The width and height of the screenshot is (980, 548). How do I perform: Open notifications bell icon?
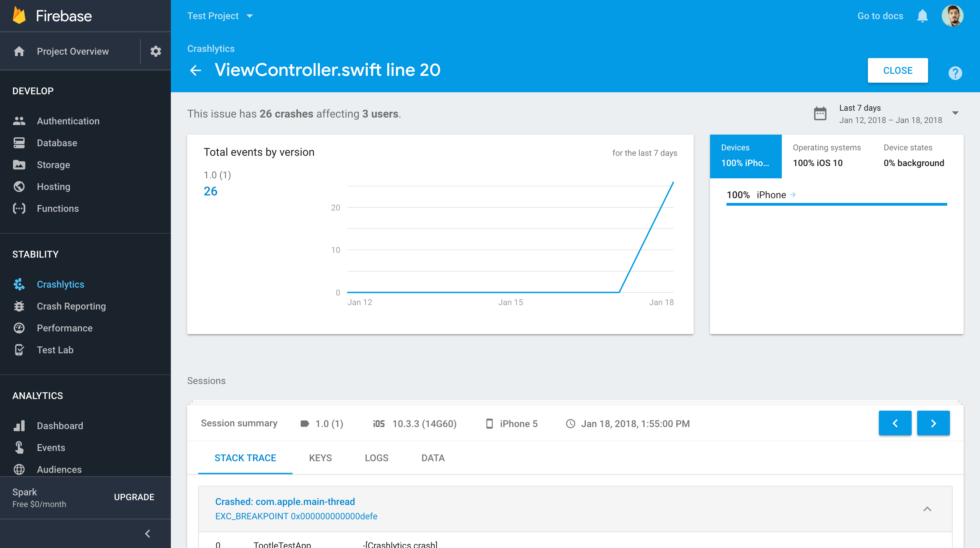(x=922, y=16)
